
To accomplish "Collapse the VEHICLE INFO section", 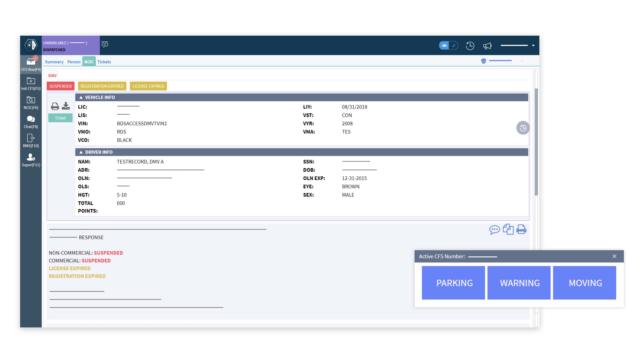I will (81, 97).
